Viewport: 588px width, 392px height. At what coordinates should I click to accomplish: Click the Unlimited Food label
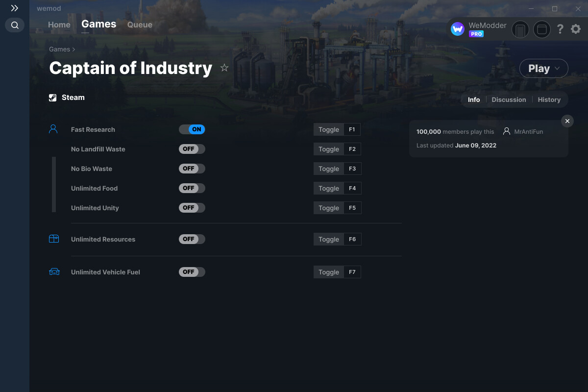(95, 188)
